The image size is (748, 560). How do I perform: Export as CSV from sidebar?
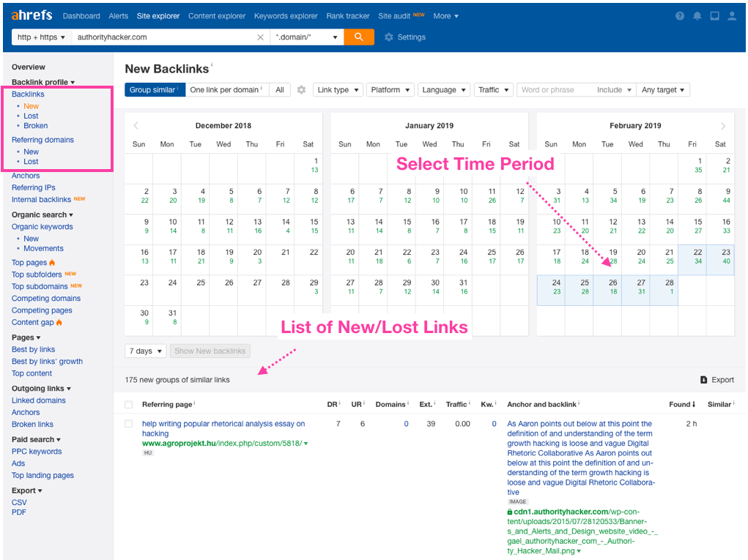click(x=19, y=502)
